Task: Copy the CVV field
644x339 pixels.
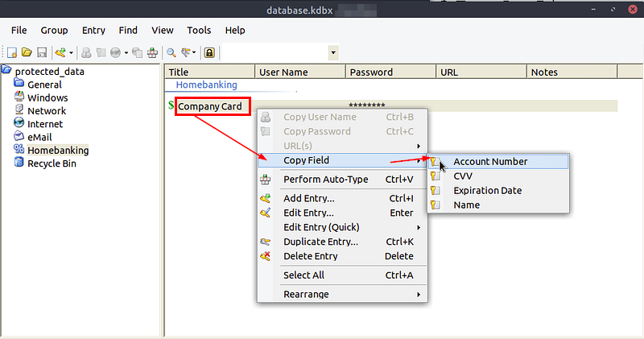Action: 498,176
